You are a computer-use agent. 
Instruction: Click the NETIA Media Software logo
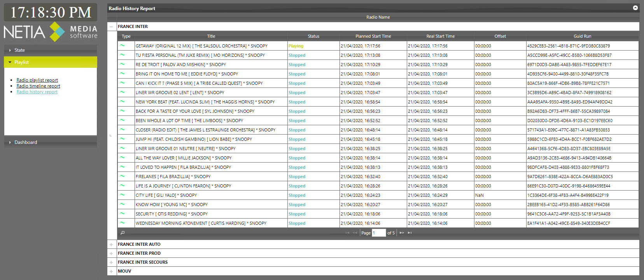[51, 32]
